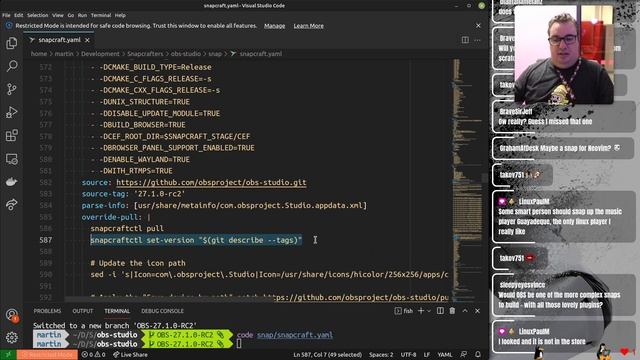This screenshot has height=360, width=640.
Task: Open the Remote Explorer view
Action: point(11,158)
